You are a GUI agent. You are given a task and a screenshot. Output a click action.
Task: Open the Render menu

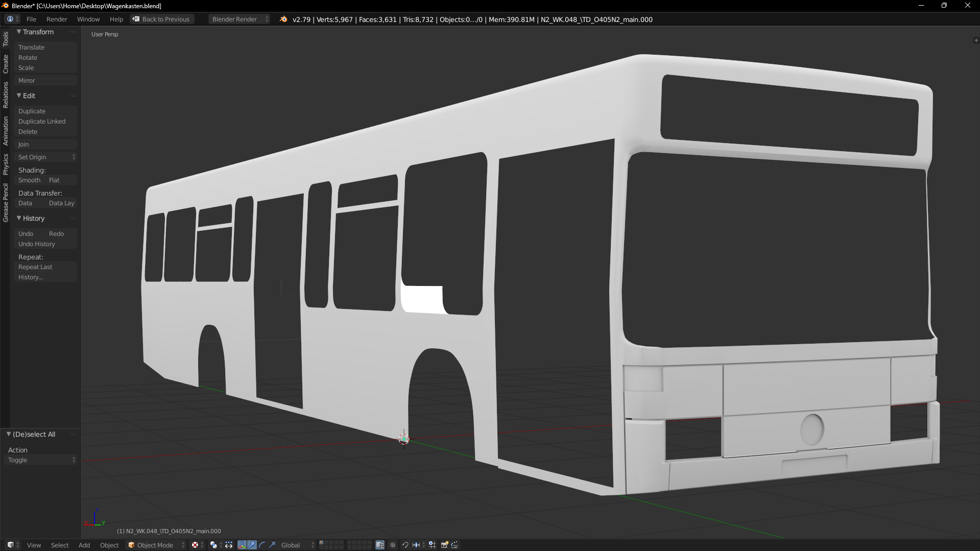[x=57, y=19]
